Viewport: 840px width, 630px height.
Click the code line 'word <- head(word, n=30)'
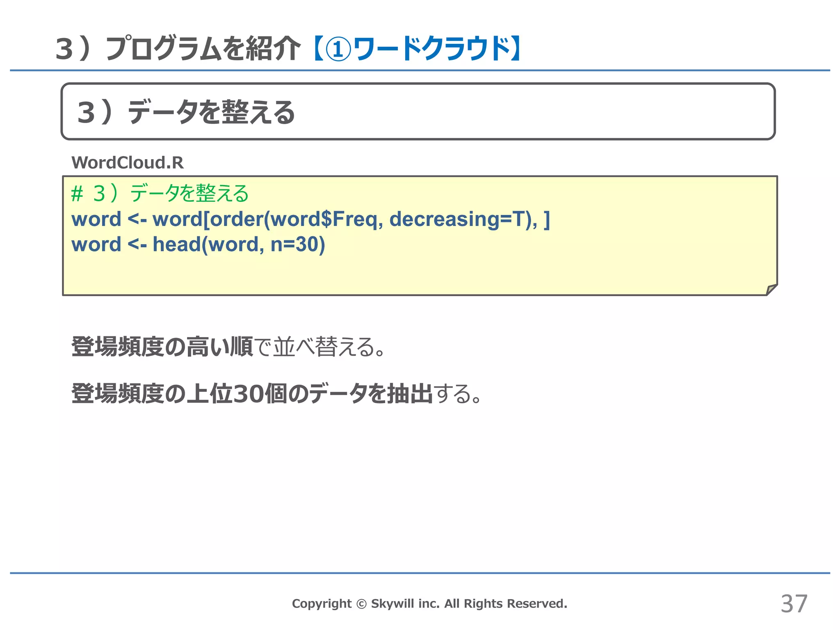[x=198, y=245]
